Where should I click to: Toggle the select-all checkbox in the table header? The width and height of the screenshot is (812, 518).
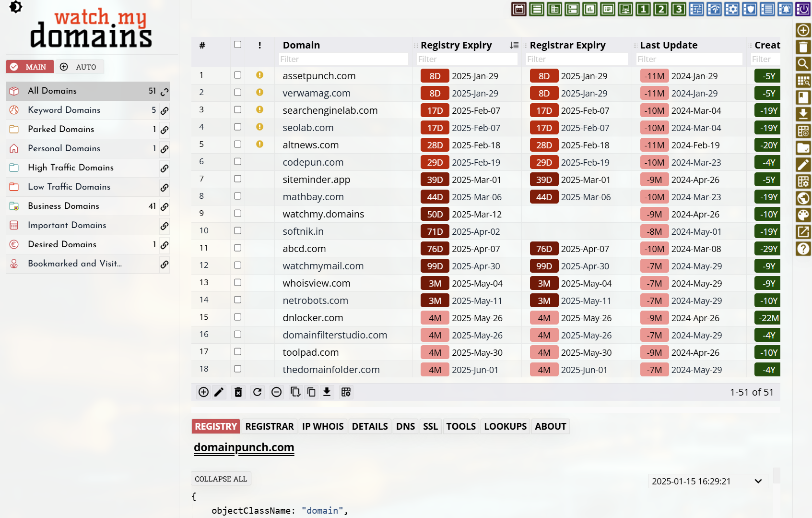[x=237, y=44]
